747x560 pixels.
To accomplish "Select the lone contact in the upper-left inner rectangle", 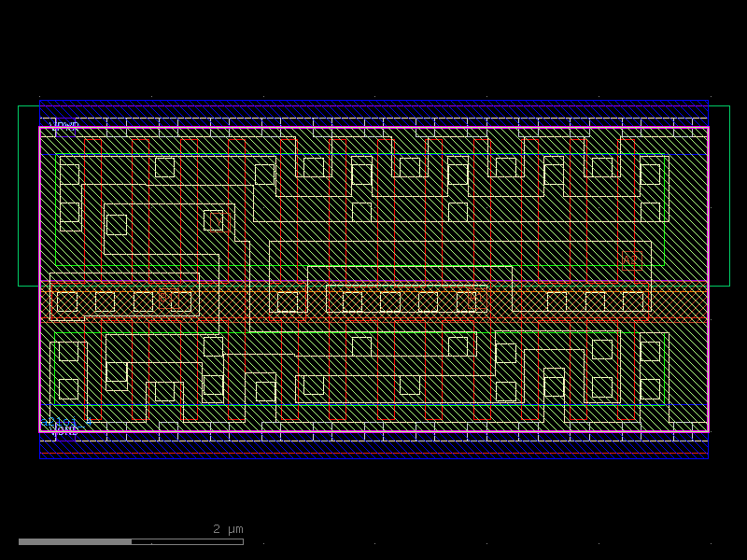I will tap(117, 225).
